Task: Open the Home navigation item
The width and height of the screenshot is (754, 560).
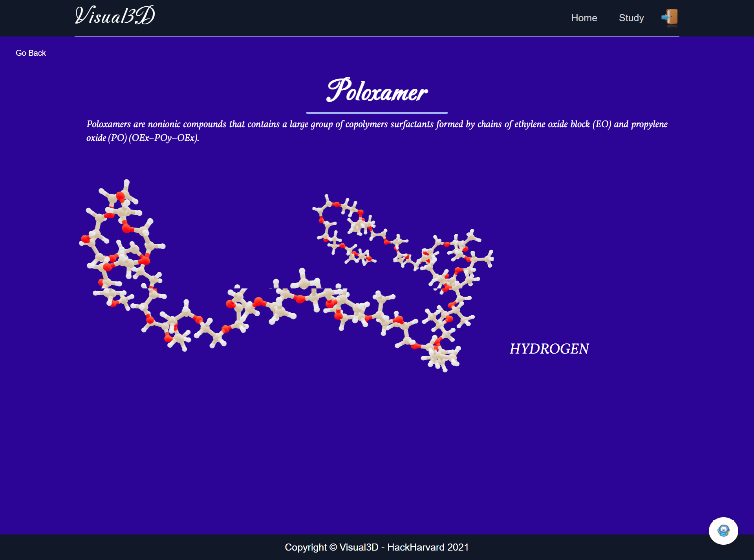Action: (x=584, y=18)
